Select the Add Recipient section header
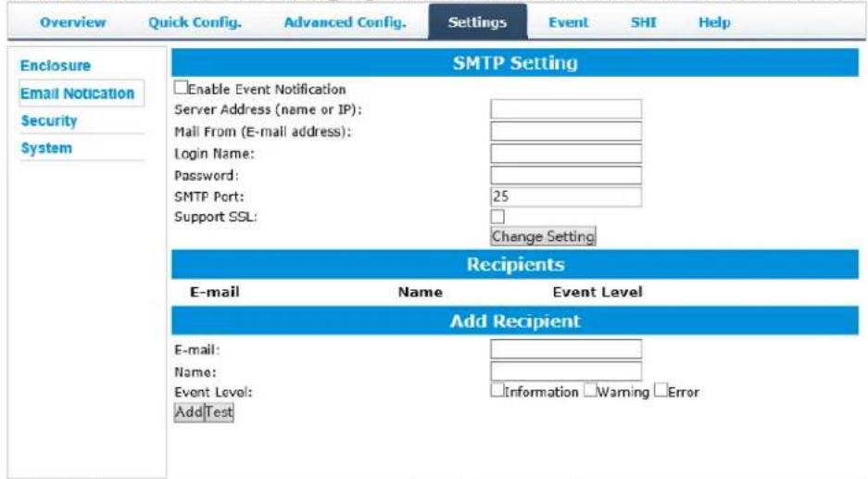 tap(515, 321)
